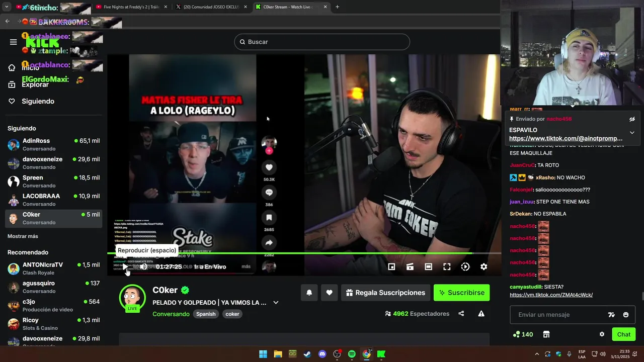Report the stream via warning triangle icon
644x362 pixels.
point(481,314)
